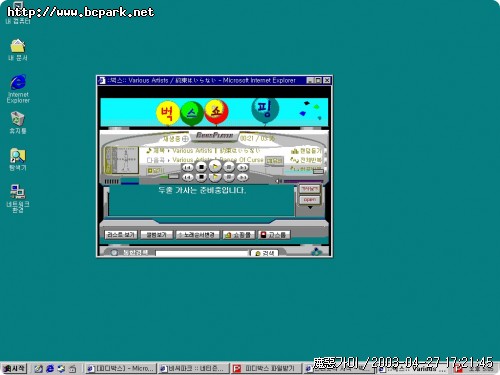This screenshot has width=500, height=375.
Task: Open the 내 문서 desktop folder icon
Action: pyautogui.click(x=18, y=50)
